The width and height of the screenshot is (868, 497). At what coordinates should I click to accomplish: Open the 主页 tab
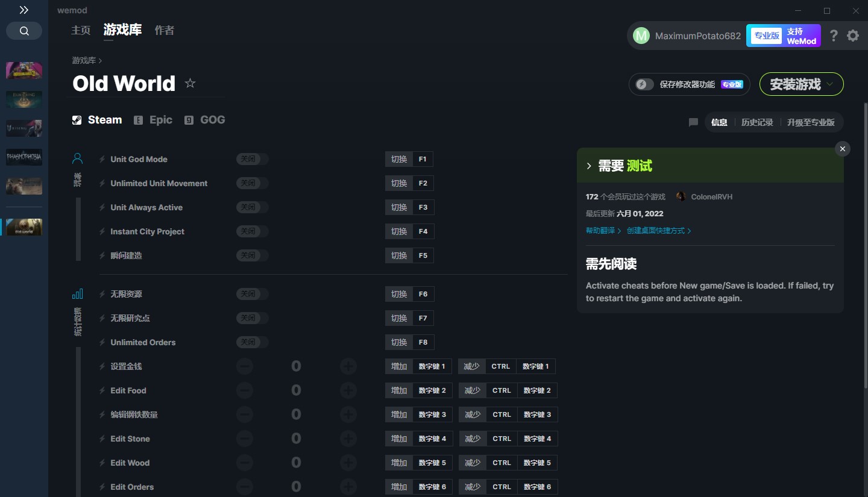coord(81,30)
